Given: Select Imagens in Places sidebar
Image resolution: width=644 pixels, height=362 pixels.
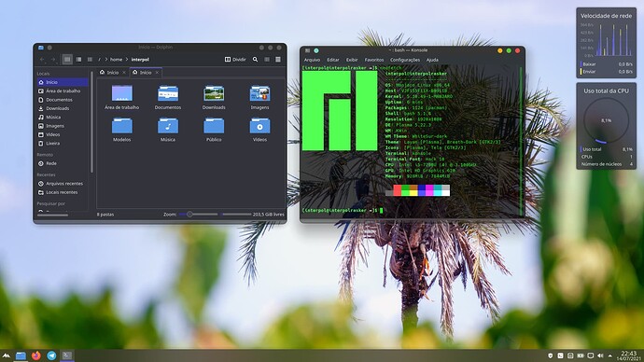Looking at the screenshot, I should click(63, 126).
